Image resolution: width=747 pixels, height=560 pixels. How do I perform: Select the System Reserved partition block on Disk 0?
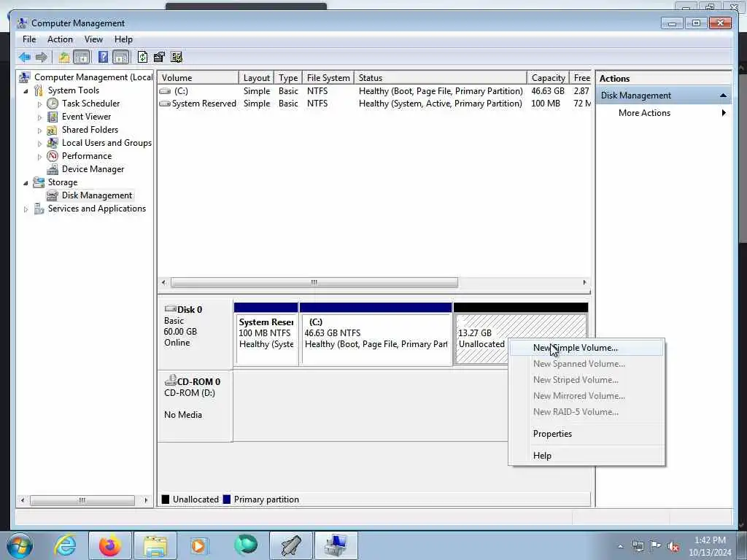pyautogui.click(x=266, y=334)
